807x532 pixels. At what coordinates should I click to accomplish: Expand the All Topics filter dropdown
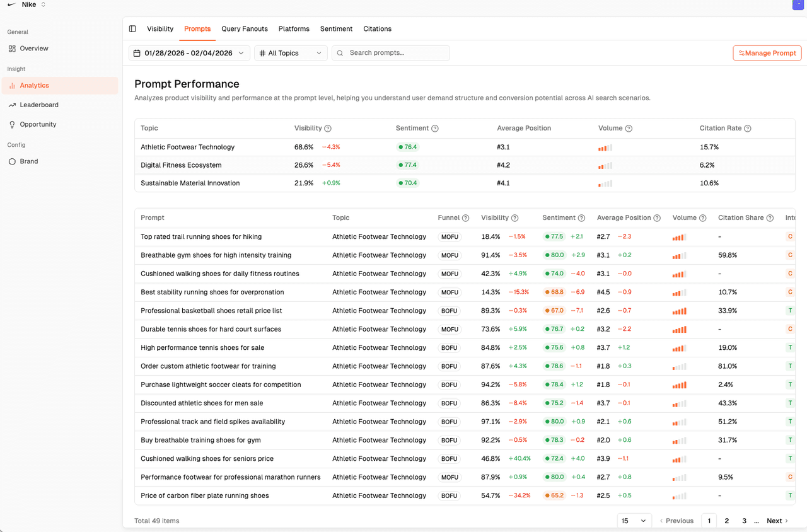pos(291,54)
